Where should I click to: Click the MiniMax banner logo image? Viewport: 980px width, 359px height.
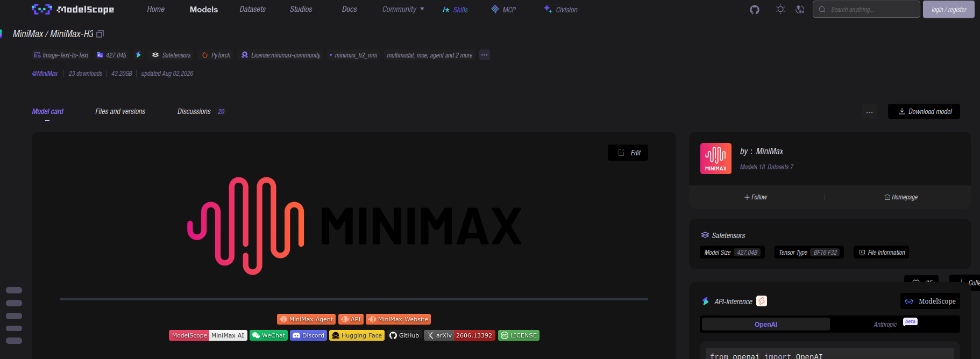pos(354,226)
